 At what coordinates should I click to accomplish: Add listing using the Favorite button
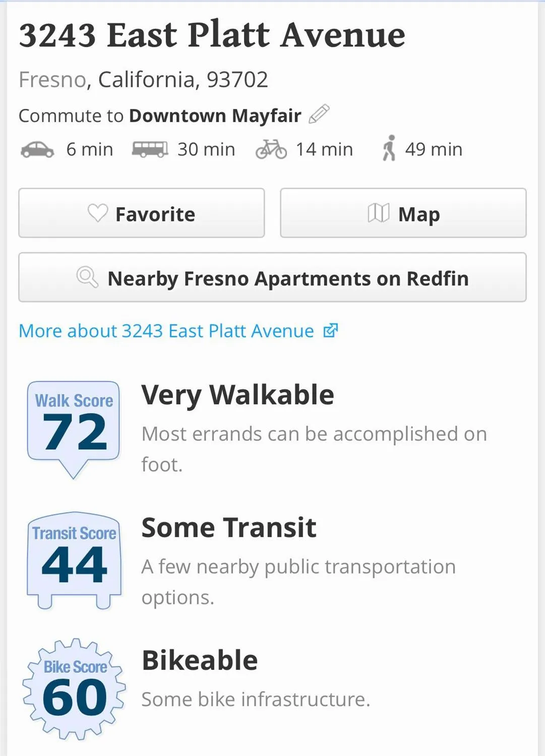click(x=142, y=213)
